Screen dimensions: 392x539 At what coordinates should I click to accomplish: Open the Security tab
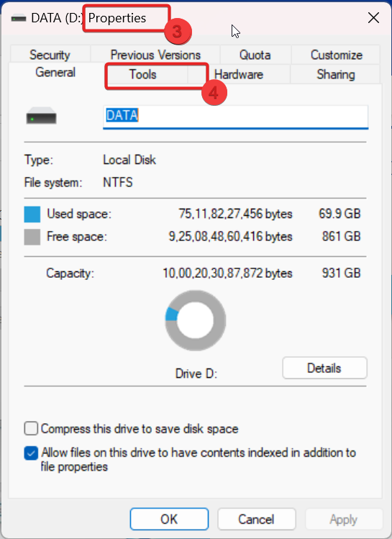pyautogui.click(x=50, y=55)
